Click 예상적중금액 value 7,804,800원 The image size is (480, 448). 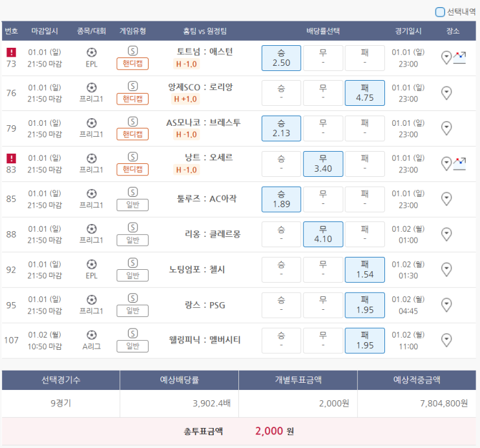pos(444,403)
